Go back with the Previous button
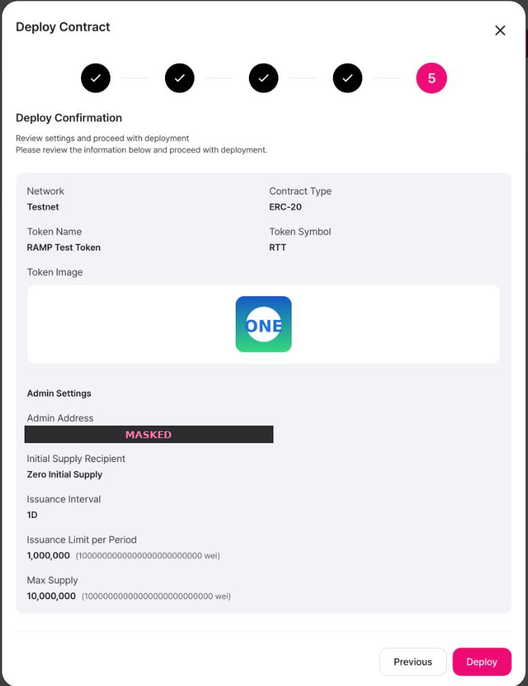528x686 pixels. 413,662
